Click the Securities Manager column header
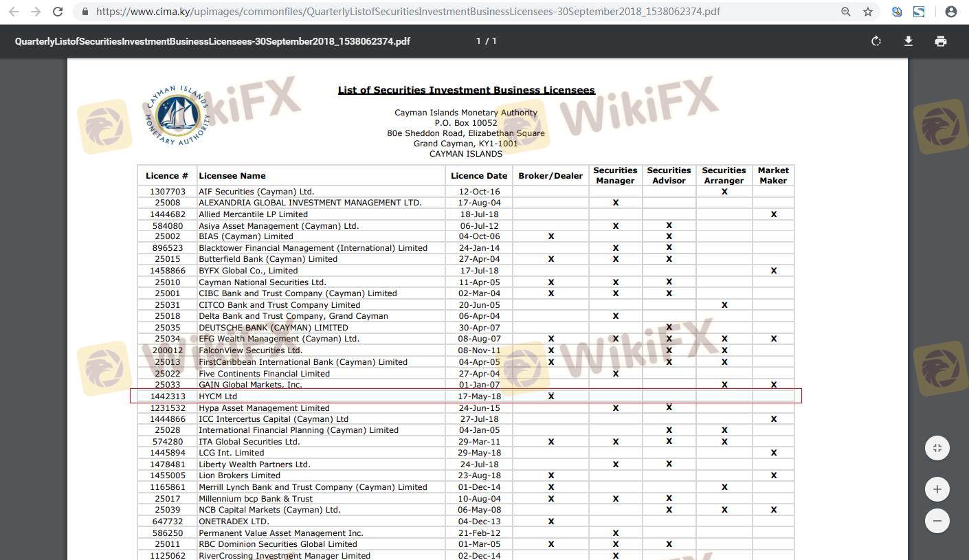Screen dimensions: 969x560 (x=615, y=175)
